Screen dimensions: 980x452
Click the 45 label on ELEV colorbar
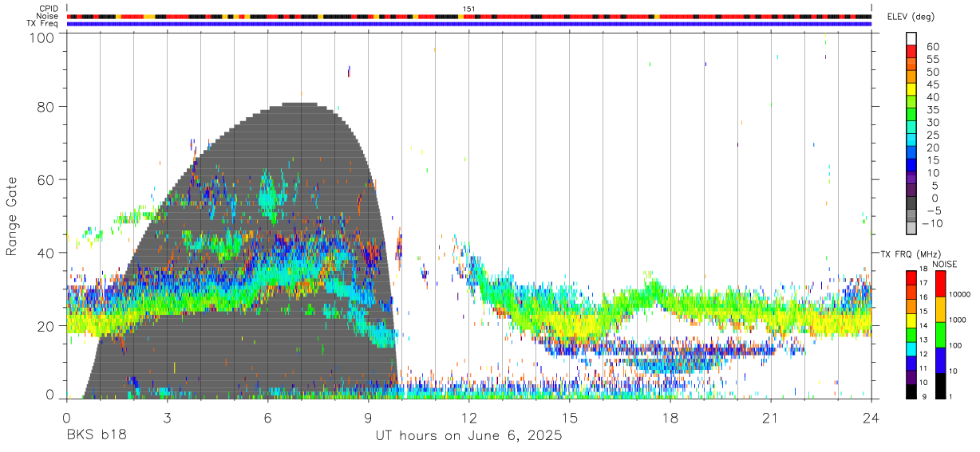click(x=933, y=85)
